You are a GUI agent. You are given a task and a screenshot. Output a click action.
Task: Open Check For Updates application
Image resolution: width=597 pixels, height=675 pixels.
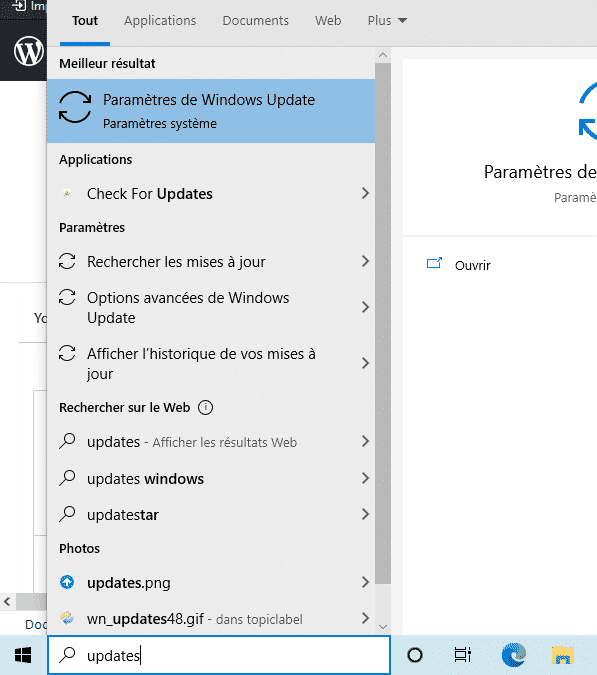[x=210, y=194]
